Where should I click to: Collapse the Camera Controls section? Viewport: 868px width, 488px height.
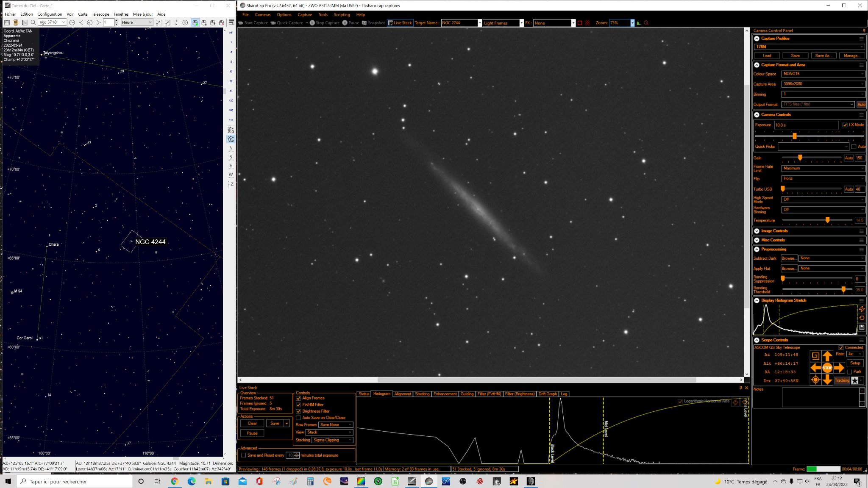(x=757, y=115)
